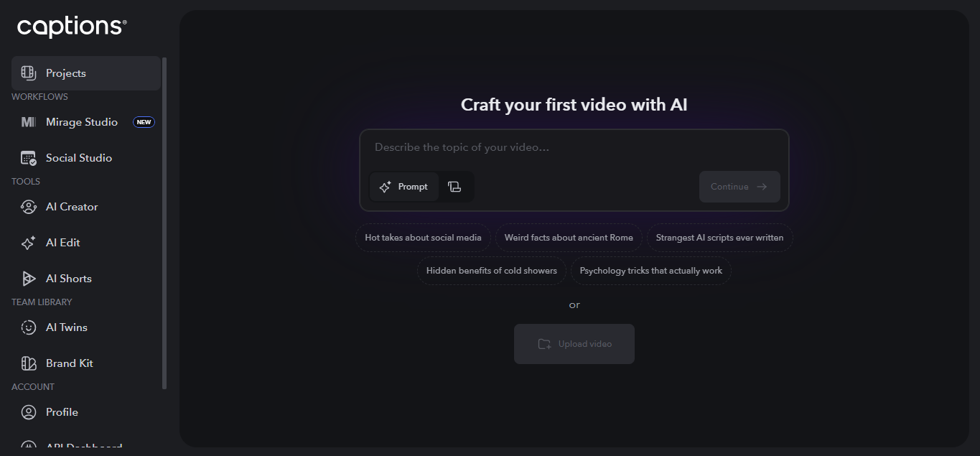Open the AI Edit tool
This screenshot has width=980, height=456.
click(x=63, y=242)
